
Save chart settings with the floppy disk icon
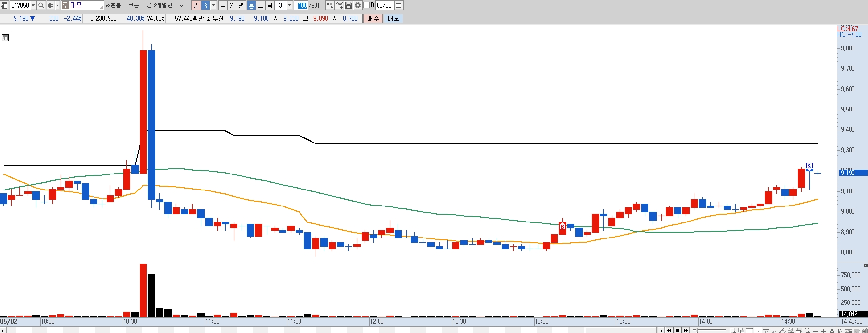coord(348,5)
